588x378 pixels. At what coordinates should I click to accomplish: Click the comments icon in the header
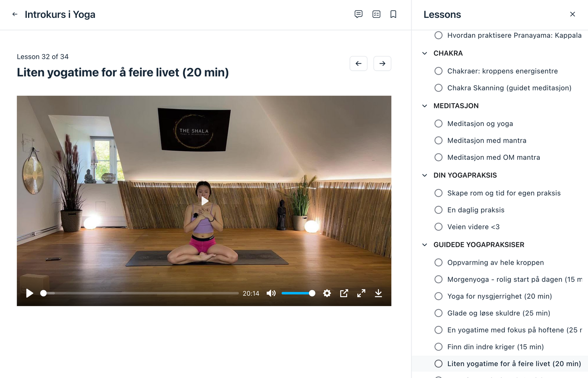[358, 14]
